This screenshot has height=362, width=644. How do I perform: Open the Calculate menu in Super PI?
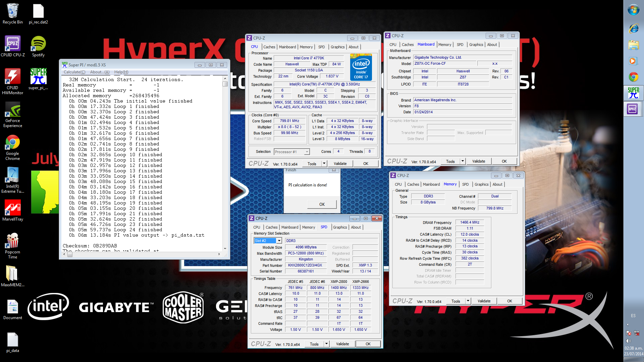click(74, 72)
